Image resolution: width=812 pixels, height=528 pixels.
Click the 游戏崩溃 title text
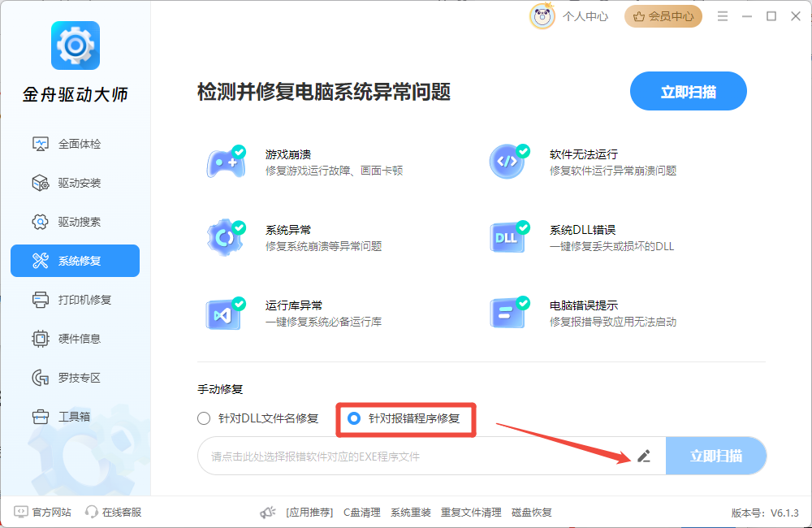[x=288, y=154]
